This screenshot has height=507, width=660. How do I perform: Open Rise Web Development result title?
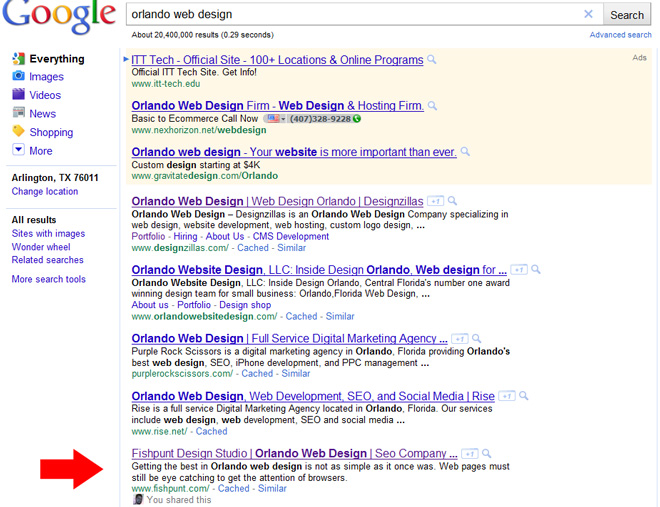tap(313, 396)
